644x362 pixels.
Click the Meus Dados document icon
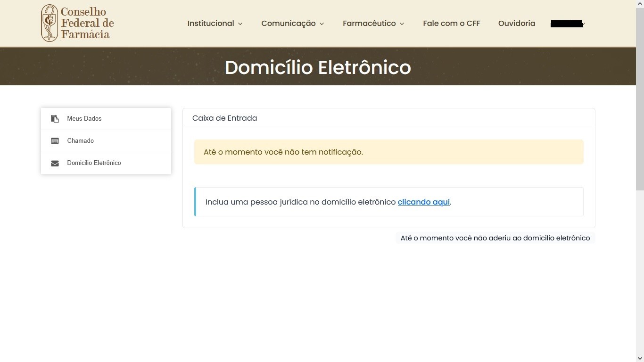[x=55, y=119]
